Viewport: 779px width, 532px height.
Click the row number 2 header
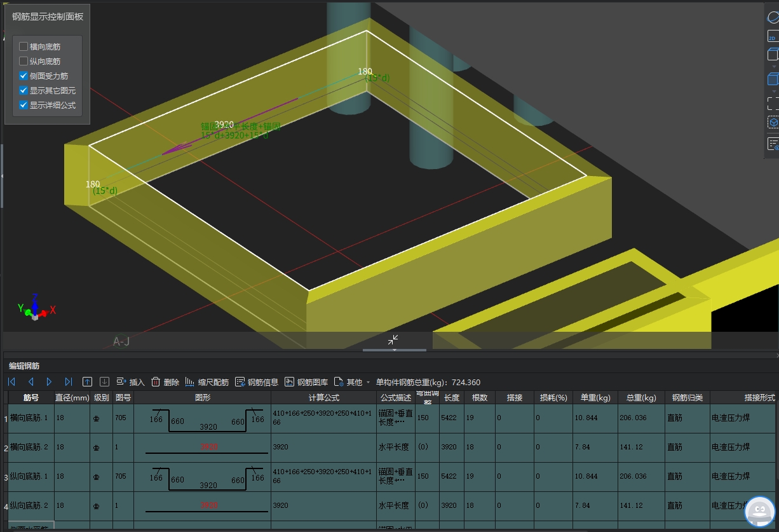pos(6,447)
